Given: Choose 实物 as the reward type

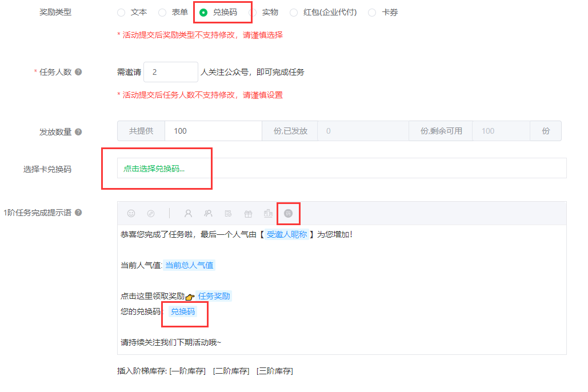Looking at the screenshot, I should click(x=254, y=11).
